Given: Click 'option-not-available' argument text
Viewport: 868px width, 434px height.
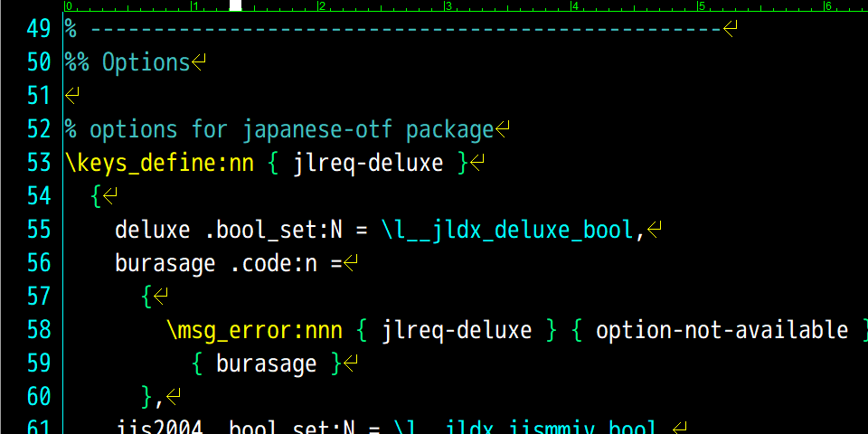Looking at the screenshot, I should tap(722, 331).
